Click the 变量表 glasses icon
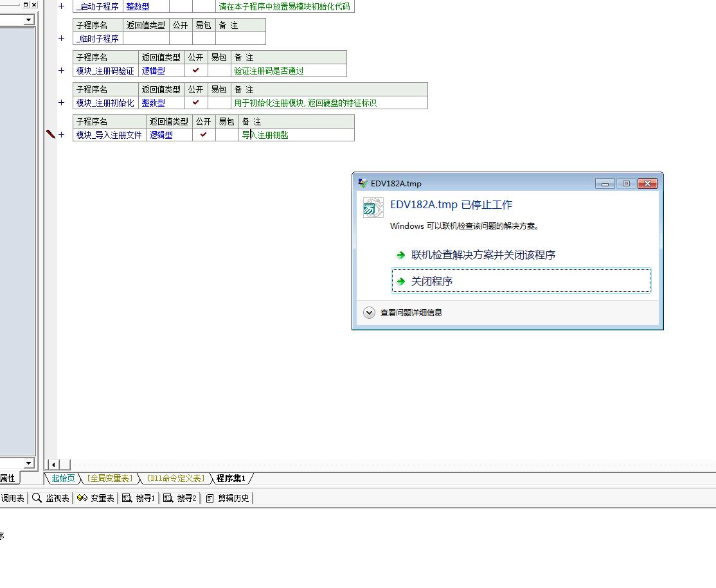Viewport: 716px width, 588px height. click(x=82, y=498)
